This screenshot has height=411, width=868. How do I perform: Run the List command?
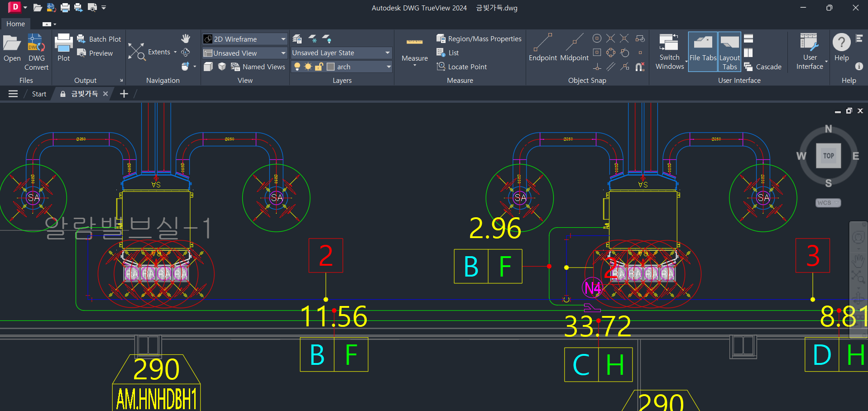[x=447, y=53]
